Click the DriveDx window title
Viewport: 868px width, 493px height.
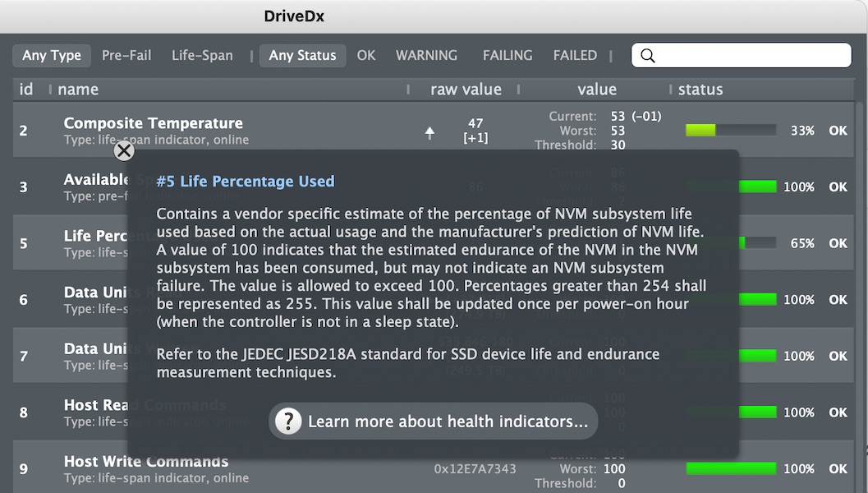(x=294, y=16)
